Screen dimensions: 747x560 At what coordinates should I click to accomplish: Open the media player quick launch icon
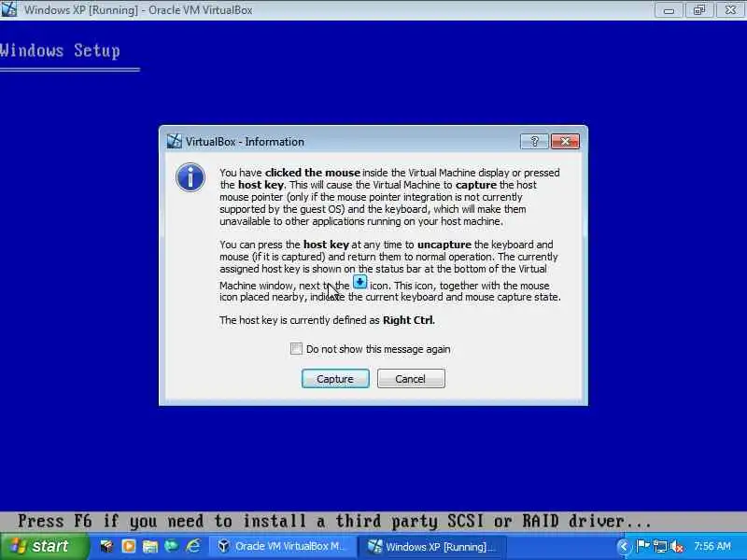pyautogui.click(x=128, y=546)
